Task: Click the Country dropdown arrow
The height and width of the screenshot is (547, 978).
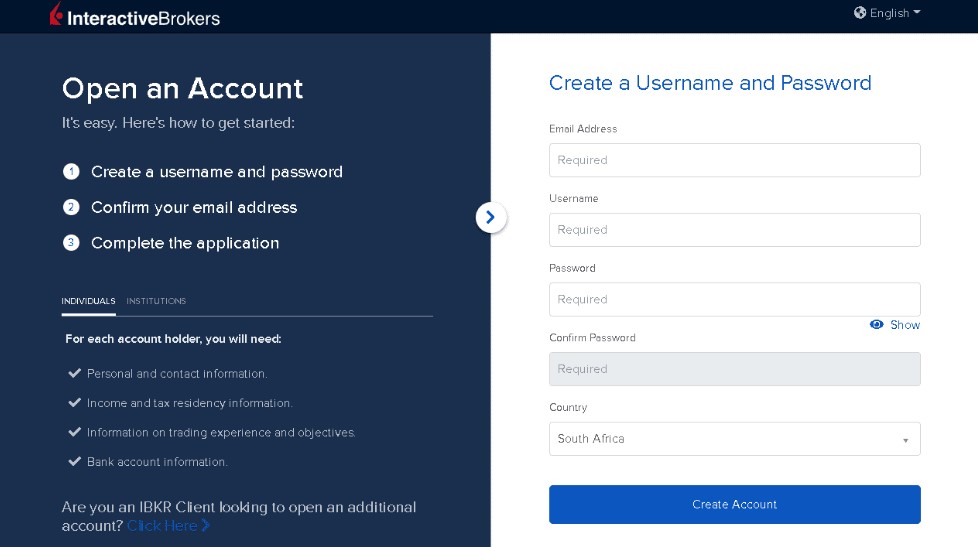Action: tap(905, 440)
